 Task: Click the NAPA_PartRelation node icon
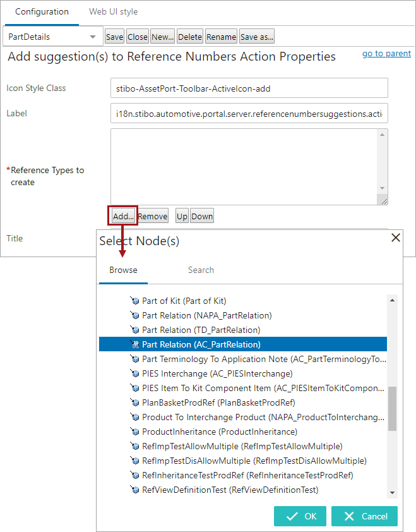pyautogui.click(x=134, y=315)
